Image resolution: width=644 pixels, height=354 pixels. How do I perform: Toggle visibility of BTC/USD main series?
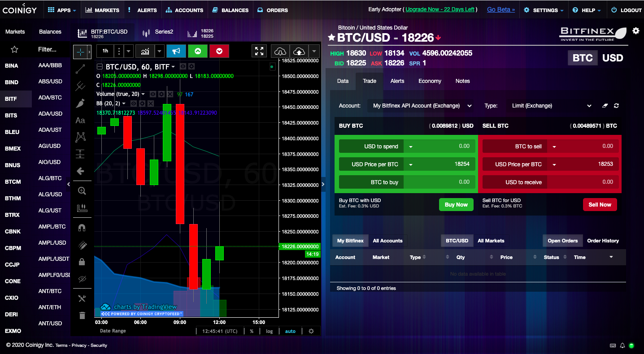click(183, 67)
